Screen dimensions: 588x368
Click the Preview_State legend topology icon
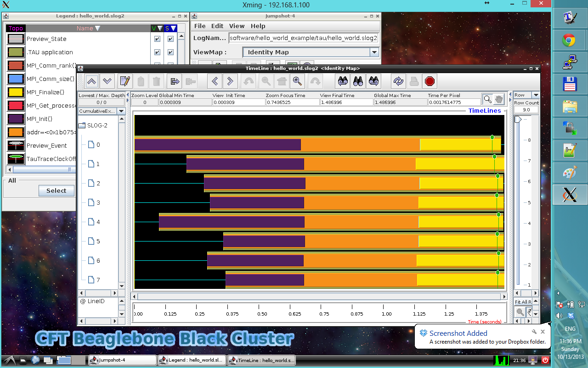[x=16, y=39]
